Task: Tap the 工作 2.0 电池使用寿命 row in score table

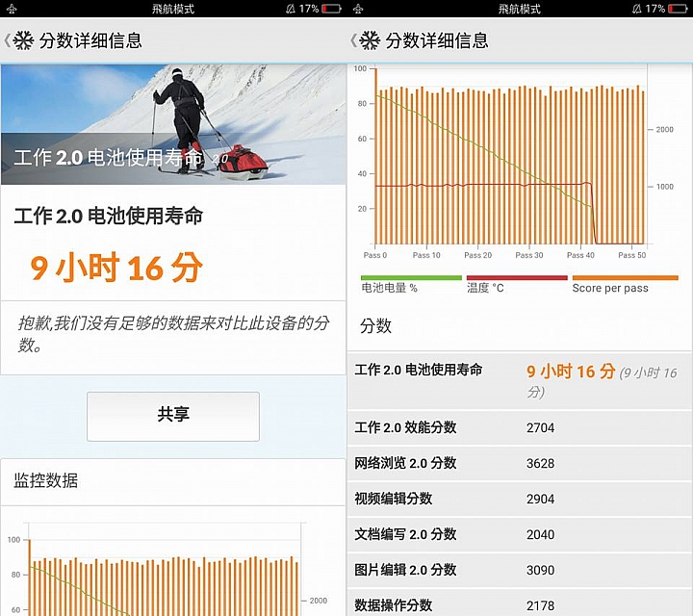Action: (520, 381)
